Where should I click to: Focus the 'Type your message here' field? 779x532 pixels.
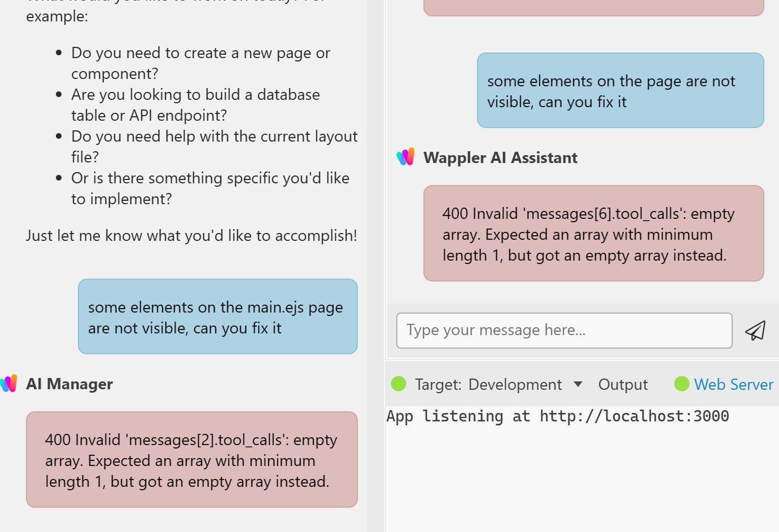click(564, 331)
